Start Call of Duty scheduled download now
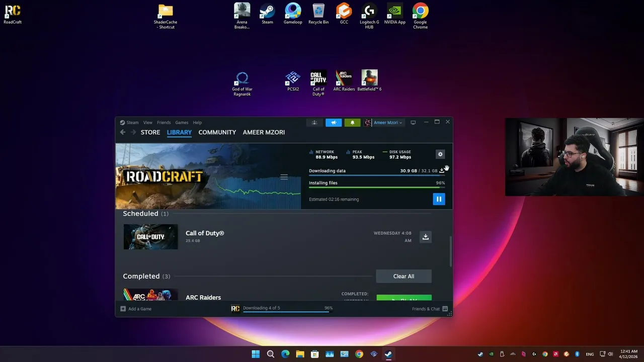Image resolution: width=644 pixels, height=362 pixels. [x=426, y=237]
